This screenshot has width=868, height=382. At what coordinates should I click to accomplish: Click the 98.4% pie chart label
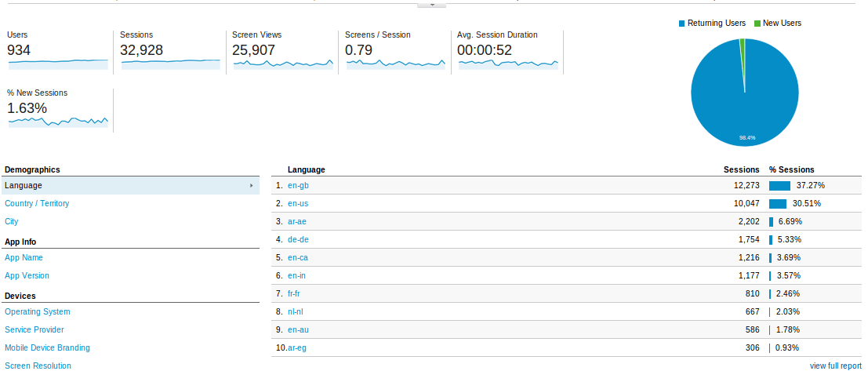tap(747, 137)
